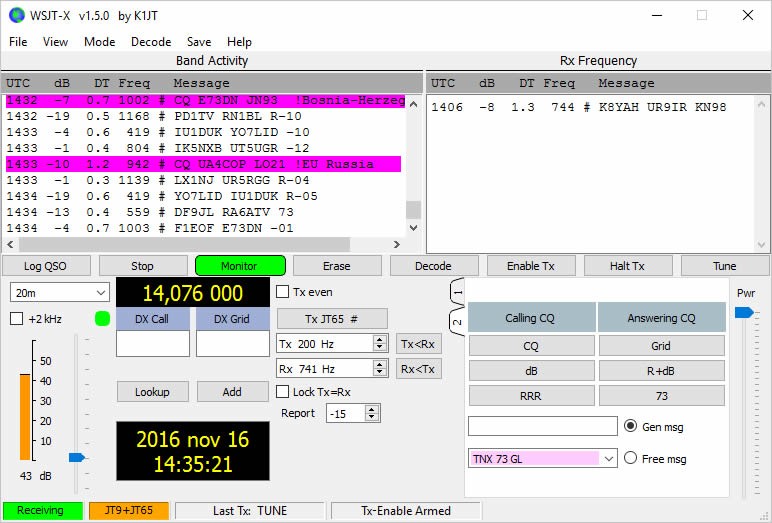Open the Help menu

pos(239,42)
